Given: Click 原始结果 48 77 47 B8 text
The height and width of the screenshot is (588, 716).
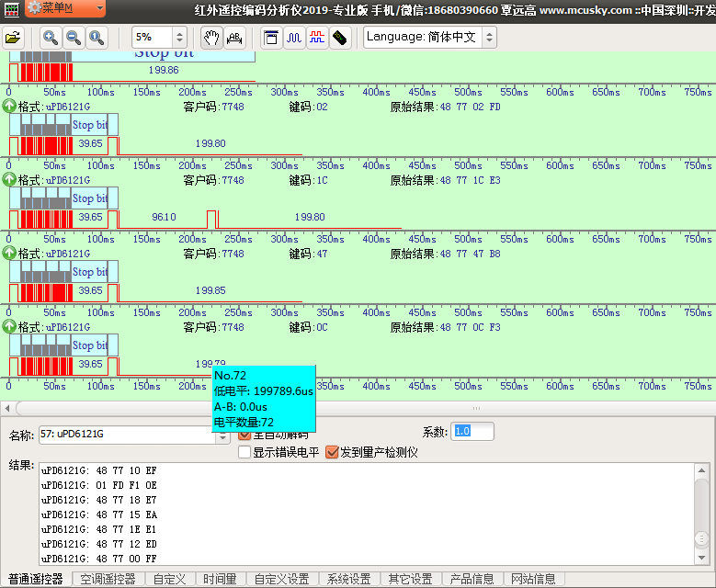Looking at the screenshot, I should click(x=446, y=254).
